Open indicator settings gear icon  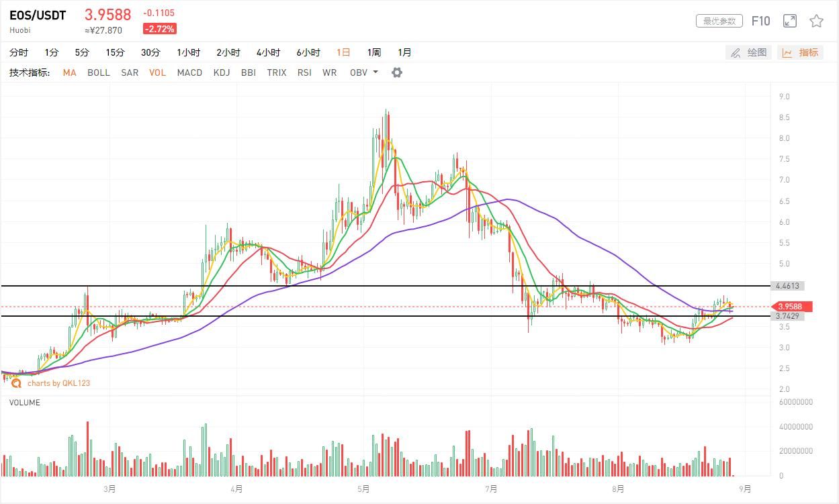pos(397,72)
